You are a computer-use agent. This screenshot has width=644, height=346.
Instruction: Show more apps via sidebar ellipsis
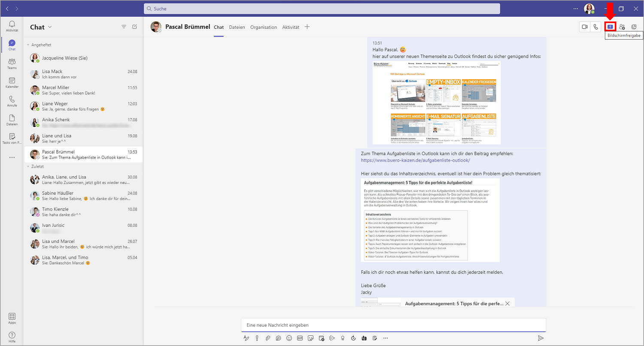12,158
